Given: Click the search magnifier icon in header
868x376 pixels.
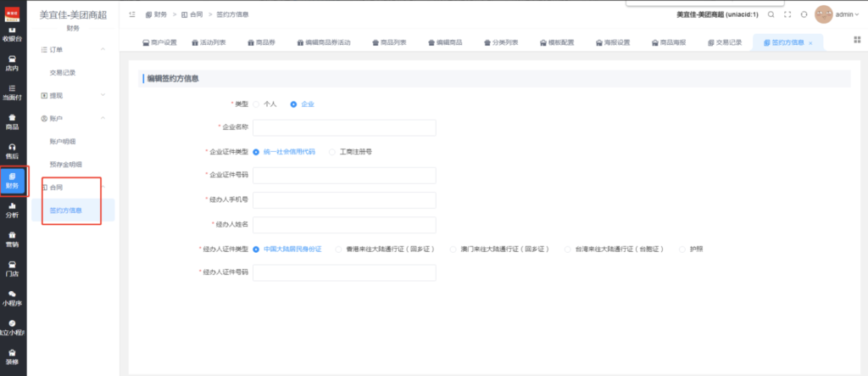Looking at the screenshot, I should click(771, 14).
